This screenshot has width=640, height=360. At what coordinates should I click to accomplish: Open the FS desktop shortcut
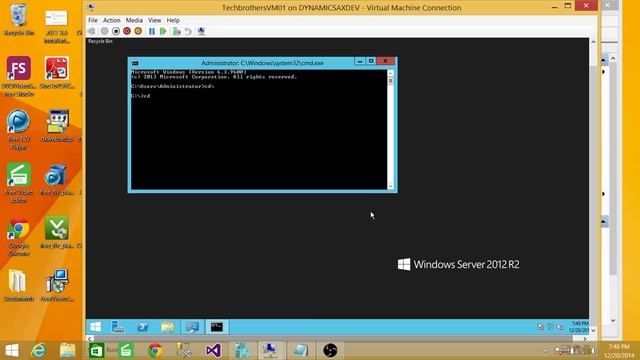click(x=19, y=76)
